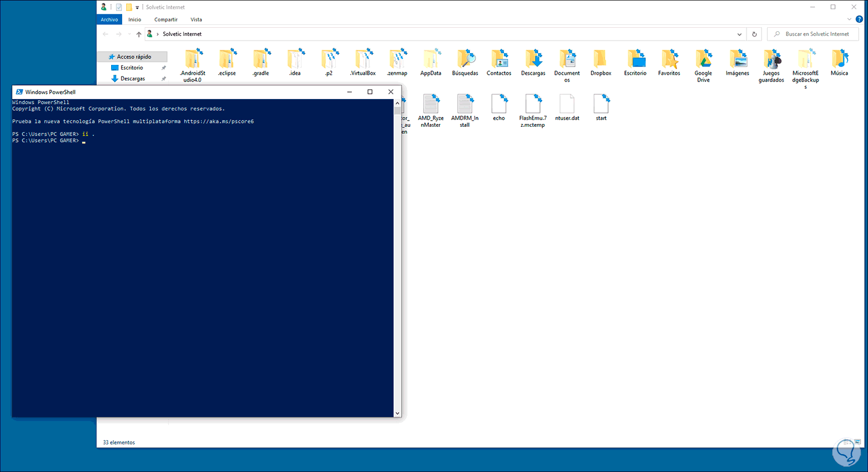Go to Escritorio in the sidebar

132,67
